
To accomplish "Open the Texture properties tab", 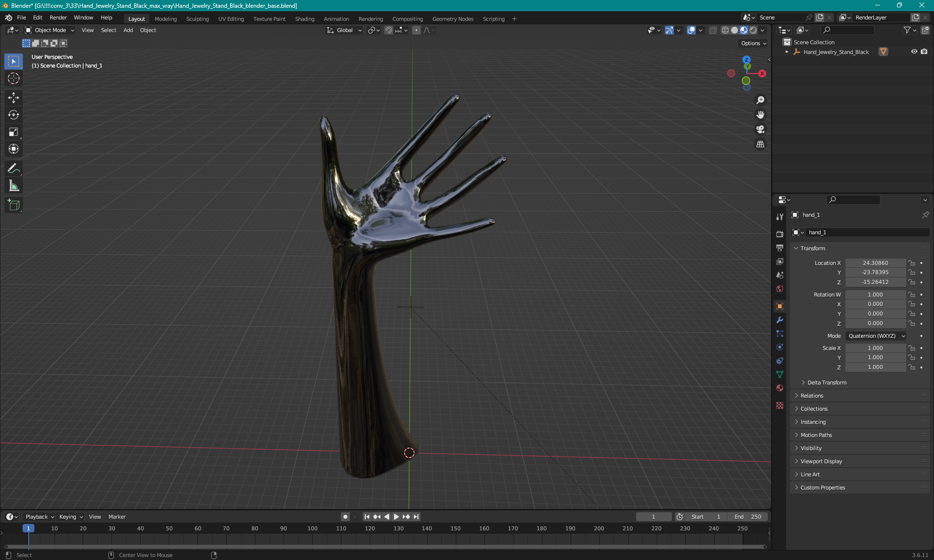I will [x=780, y=405].
